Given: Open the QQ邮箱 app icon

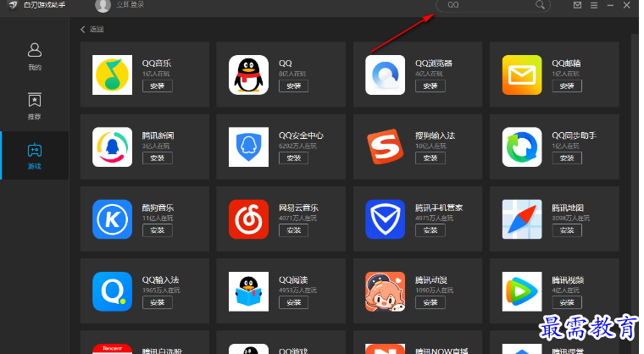Looking at the screenshot, I should point(522,75).
